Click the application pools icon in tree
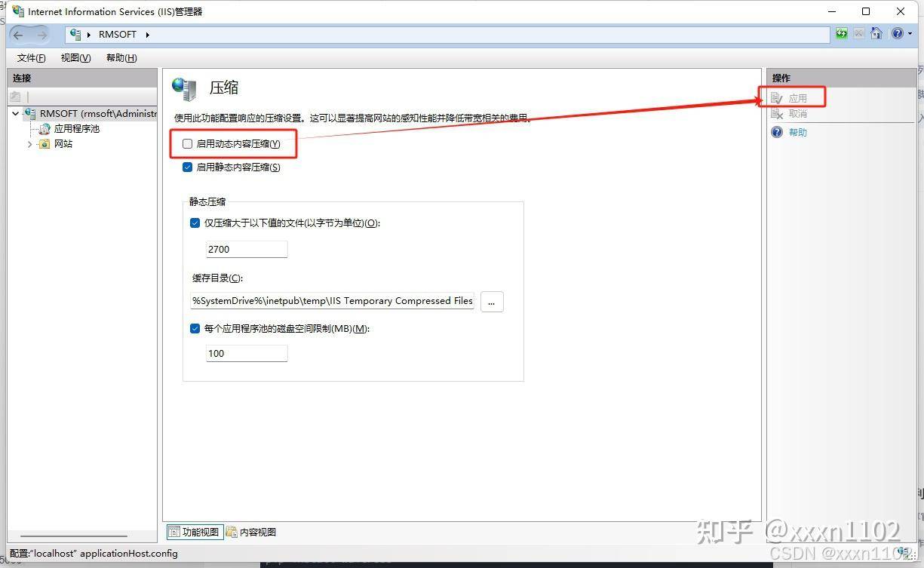This screenshot has width=924, height=568. click(45, 129)
